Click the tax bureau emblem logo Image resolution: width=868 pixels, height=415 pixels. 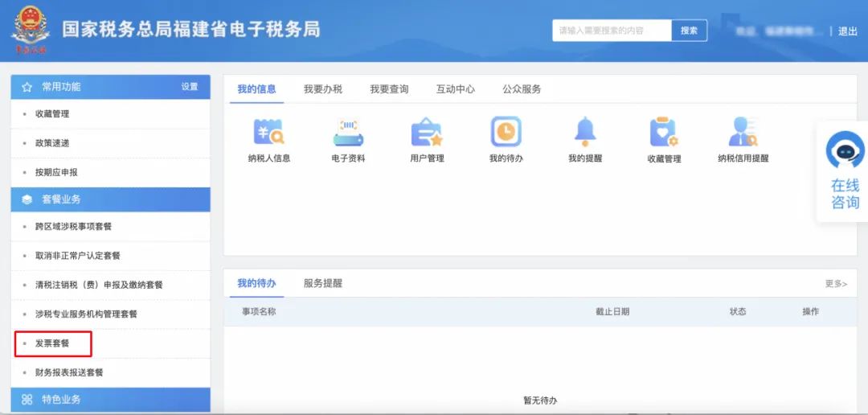pyautogui.click(x=31, y=30)
